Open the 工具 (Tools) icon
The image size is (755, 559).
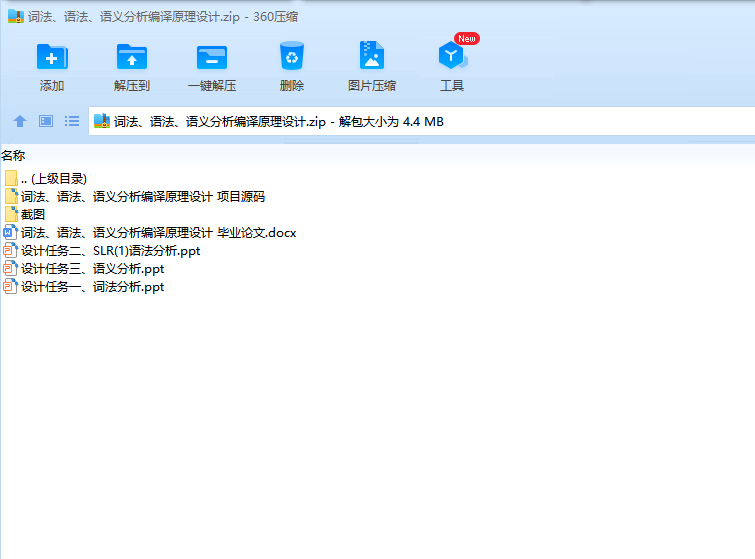tap(452, 56)
